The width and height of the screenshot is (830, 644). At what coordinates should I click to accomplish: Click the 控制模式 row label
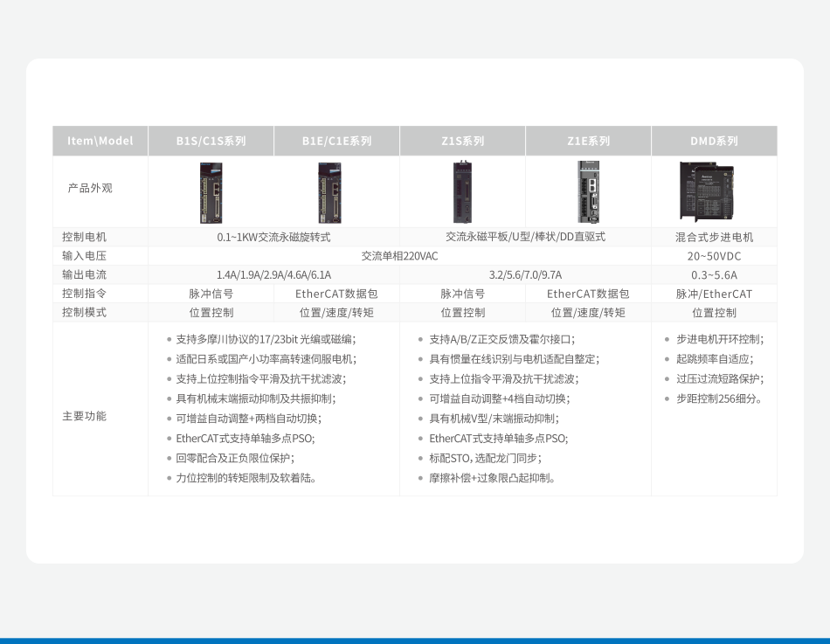(84, 313)
